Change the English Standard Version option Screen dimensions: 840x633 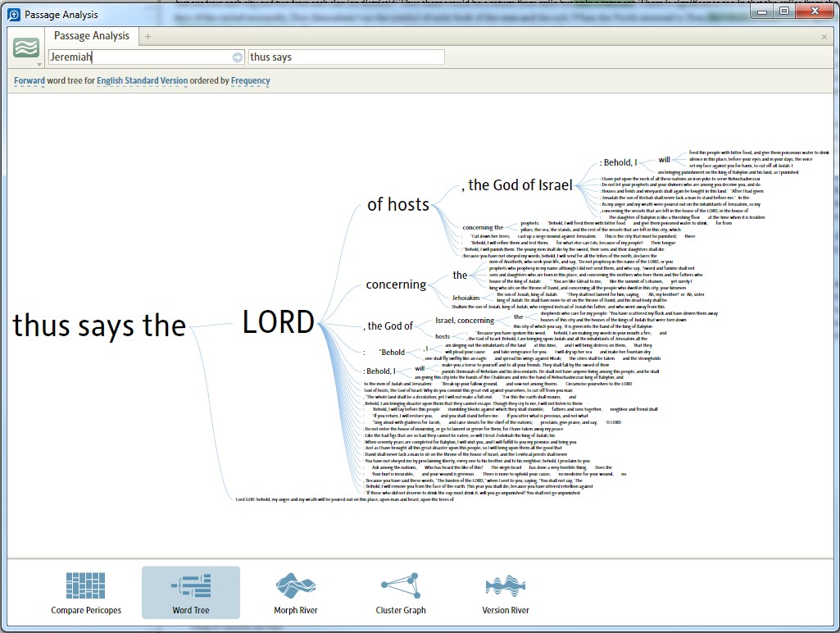click(143, 80)
